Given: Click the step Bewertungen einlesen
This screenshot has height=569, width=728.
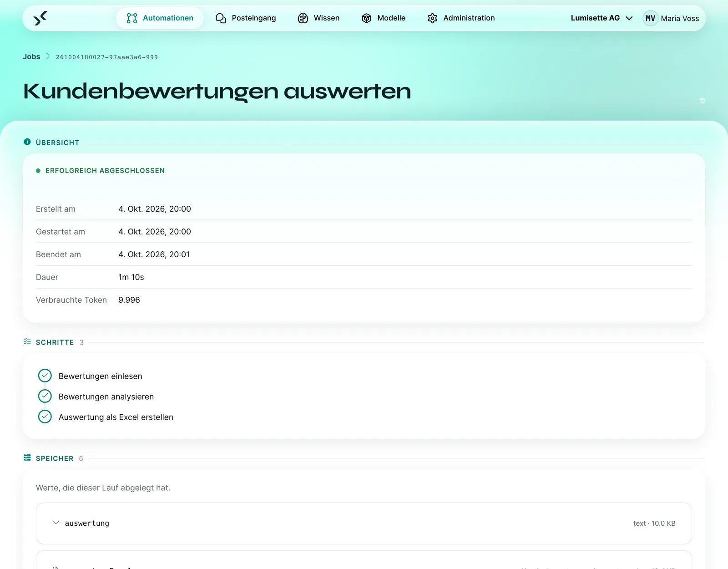Looking at the screenshot, I should tap(101, 376).
